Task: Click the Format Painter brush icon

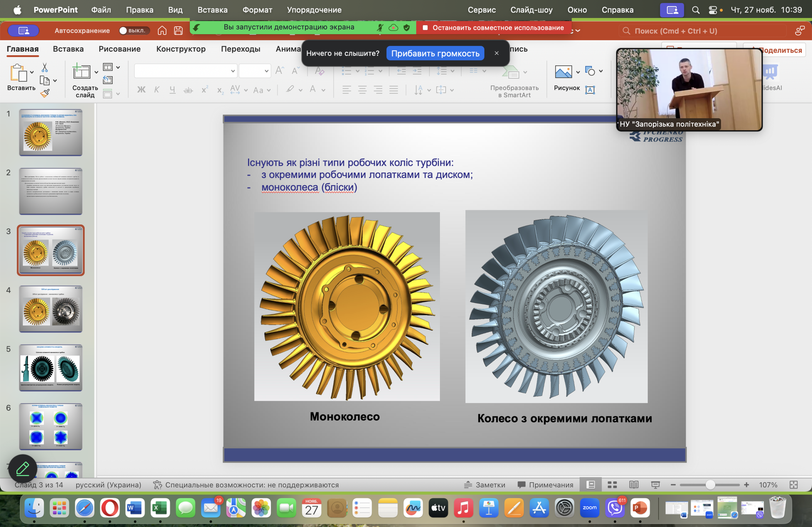Action: click(x=45, y=93)
